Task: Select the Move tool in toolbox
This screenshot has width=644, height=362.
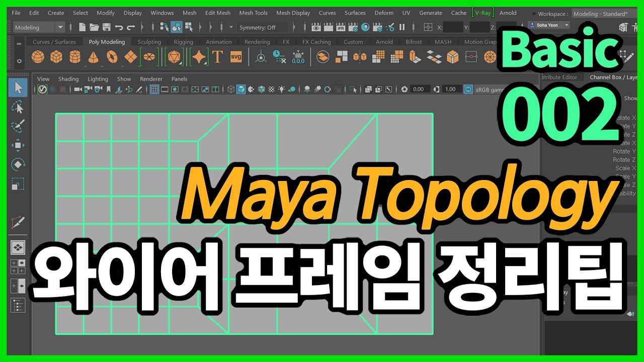Action: tap(18, 146)
